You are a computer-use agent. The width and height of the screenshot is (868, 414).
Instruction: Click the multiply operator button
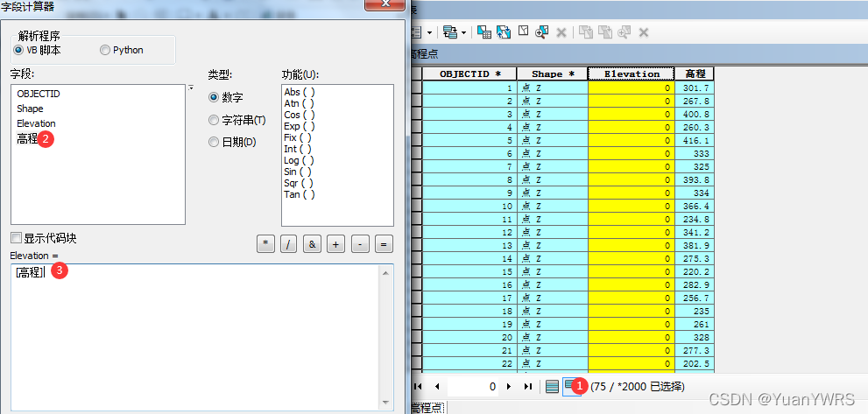click(265, 245)
